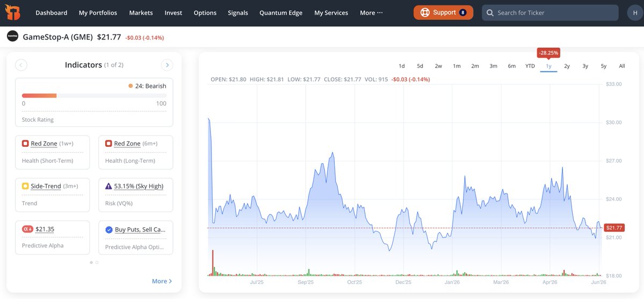Open the Invest menu
644x299 pixels.
point(173,13)
